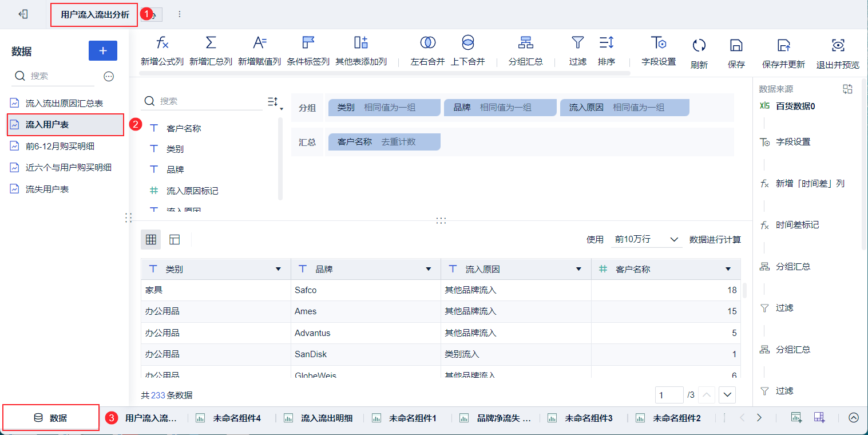
Task: Add a summary column with 新增汇总列
Action: point(211,50)
